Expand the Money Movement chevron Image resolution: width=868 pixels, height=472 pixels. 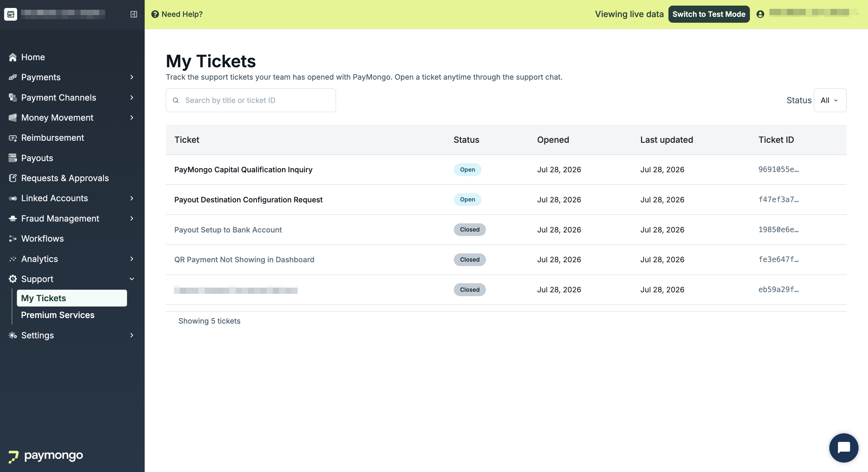tap(132, 117)
